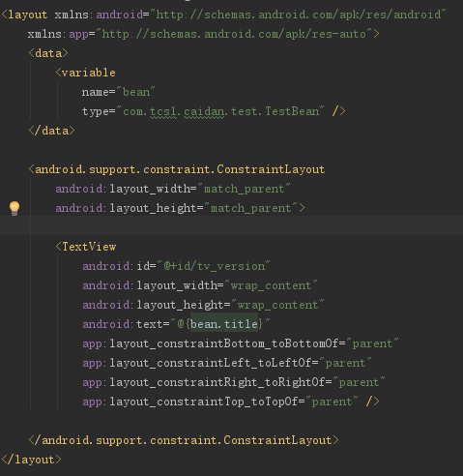Click TextView layout_height wrap_content value
Viewport: 463px width, 476px height.
point(277,305)
